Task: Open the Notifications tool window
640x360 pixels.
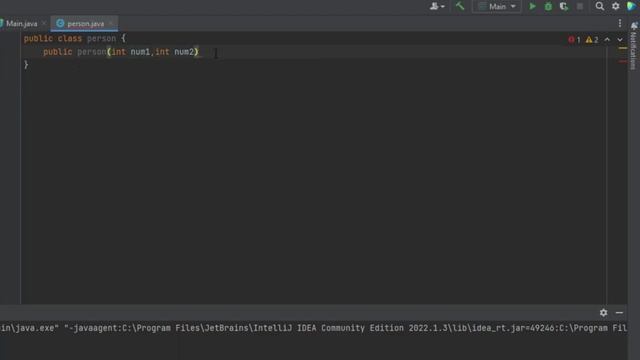Action: (634, 46)
